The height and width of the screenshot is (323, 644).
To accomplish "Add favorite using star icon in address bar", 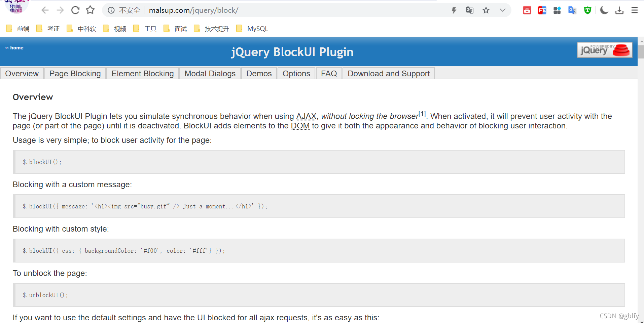I will pyautogui.click(x=486, y=10).
